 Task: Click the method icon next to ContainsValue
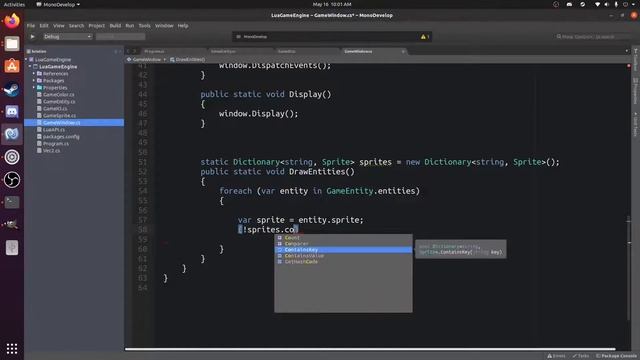[x=280, y=256]
